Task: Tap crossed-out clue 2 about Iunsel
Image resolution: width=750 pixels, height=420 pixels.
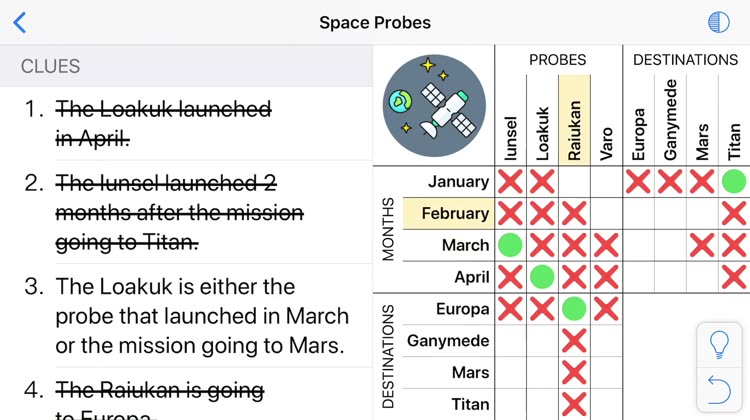Action: [179, 212]
